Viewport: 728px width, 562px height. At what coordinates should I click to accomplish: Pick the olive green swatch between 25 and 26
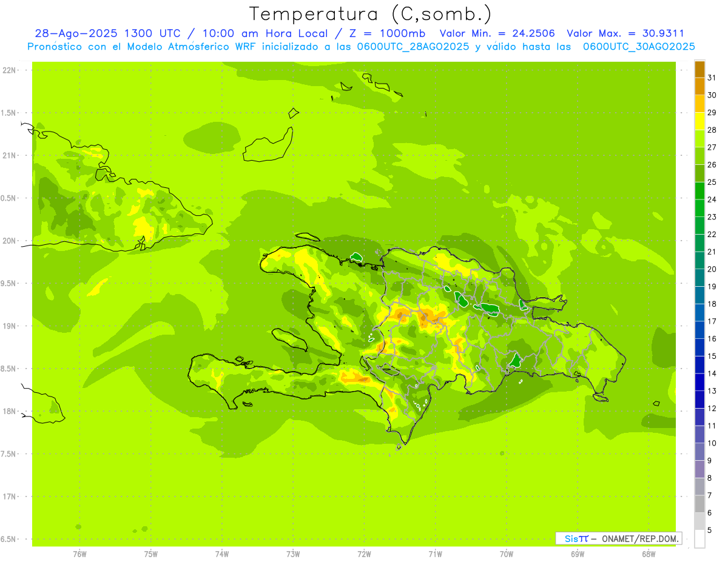coord(699,173)
